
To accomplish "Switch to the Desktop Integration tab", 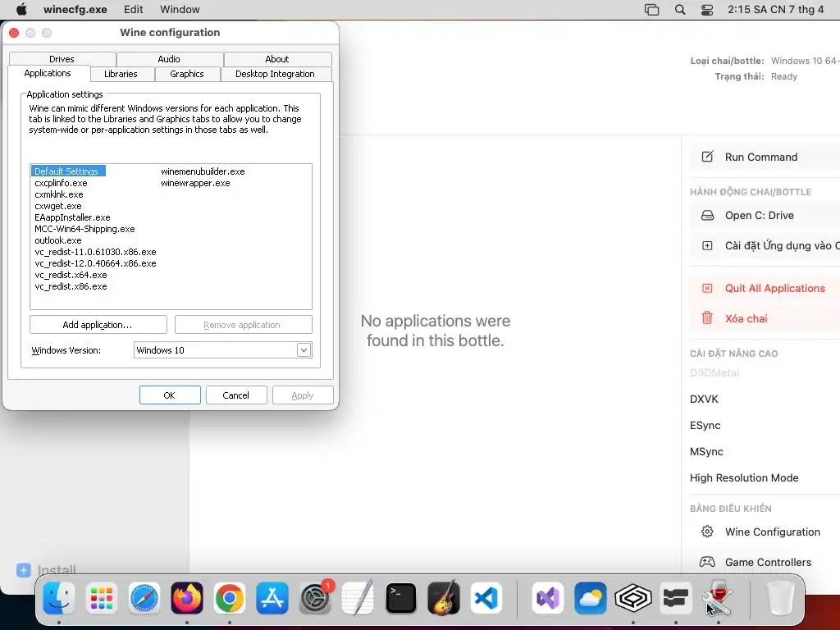I will [276, 74].
